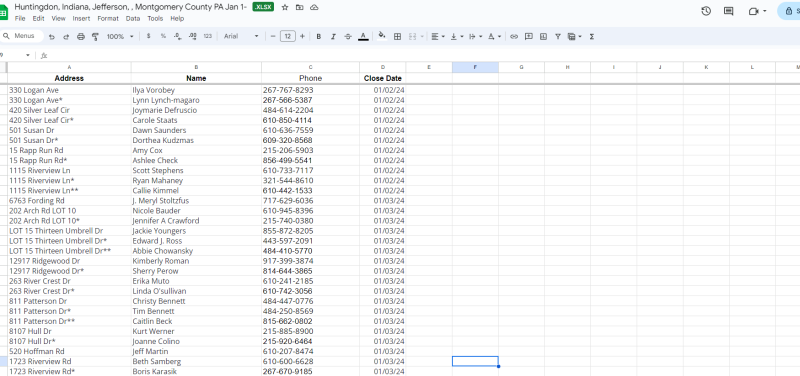Click the Redo icon
Viewport: 800px width, 376px height.
66,37
